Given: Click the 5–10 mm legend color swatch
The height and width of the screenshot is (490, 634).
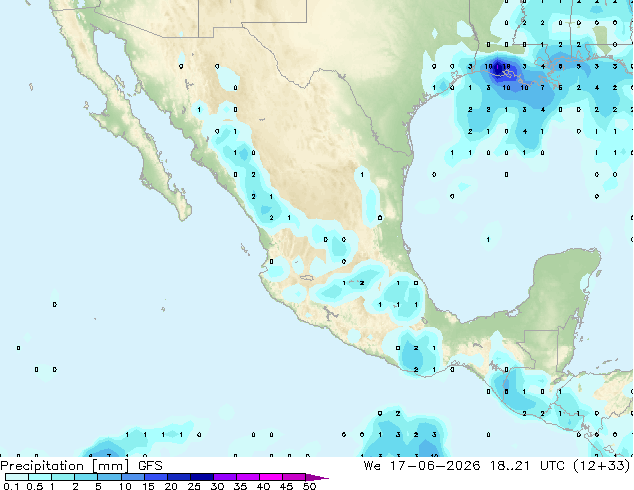Looking at the screenshot, I should point(109,477).
